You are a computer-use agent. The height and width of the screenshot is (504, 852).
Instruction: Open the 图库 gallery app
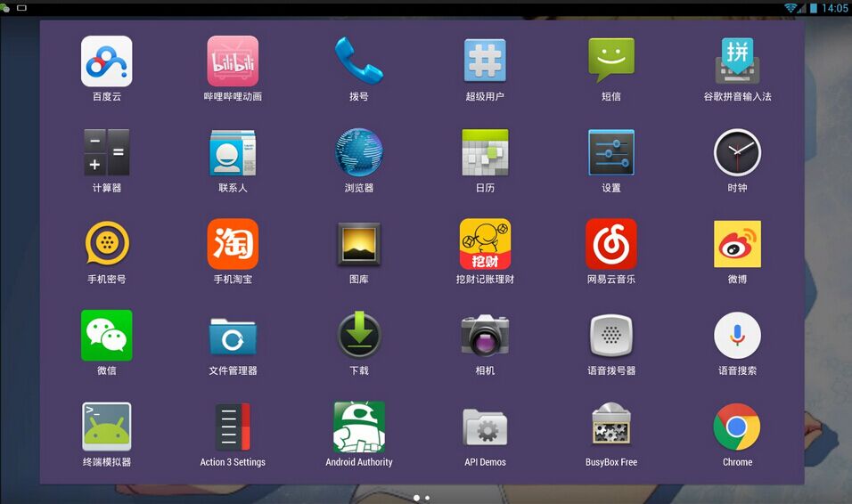tap(358, 244)
